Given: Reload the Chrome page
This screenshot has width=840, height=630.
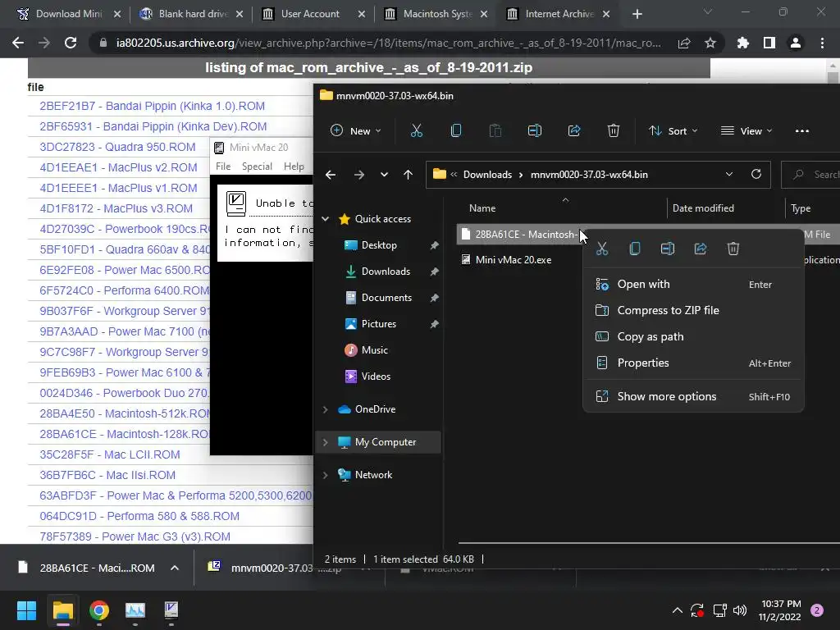Looking at the screenshot, I should [71, 43].
